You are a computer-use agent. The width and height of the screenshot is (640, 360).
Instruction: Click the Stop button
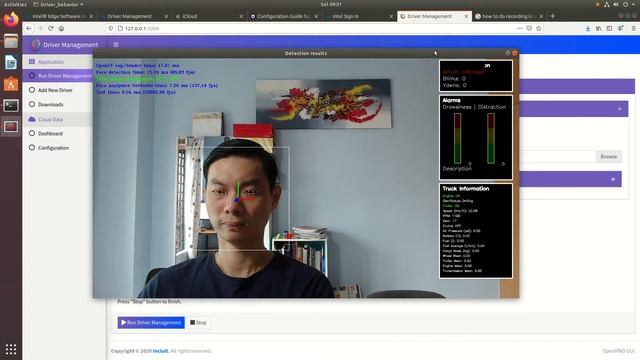click(x=198, y=322)
